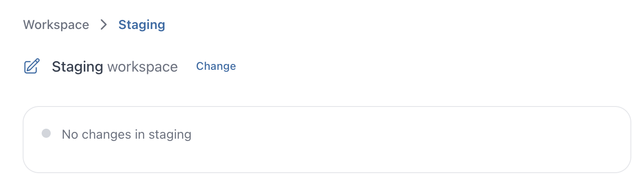This screenshot has width=644, height=184.
Task: Open the Workspace breadcrumb link
Action: [56, 24]
